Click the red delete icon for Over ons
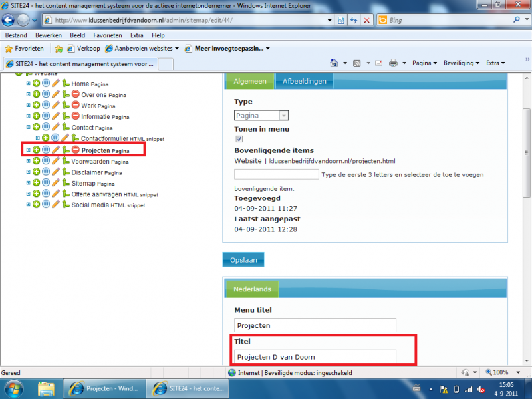Viewport: 532px width, 399px height. point(76,95)
